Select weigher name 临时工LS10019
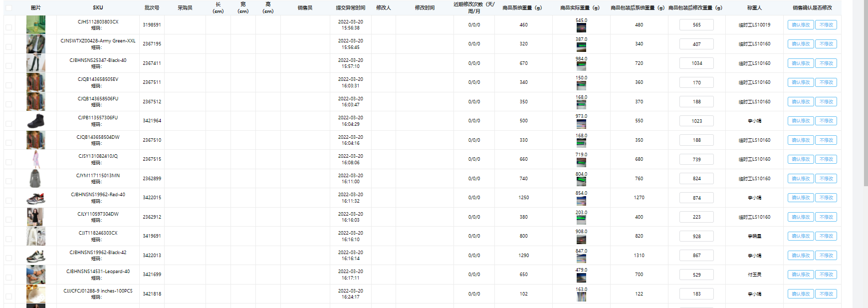The width and height of the screenshot is (868, 308). tap(754, 25)
